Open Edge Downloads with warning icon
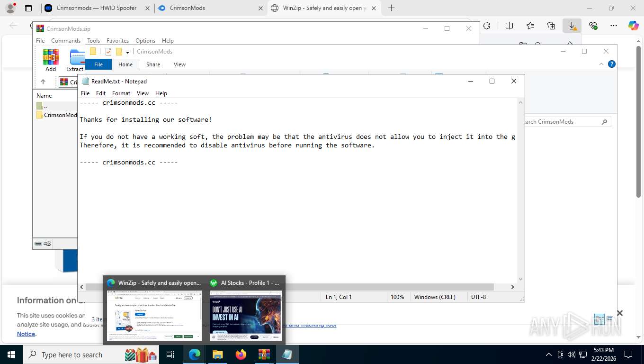 click(x=572, y=26)
